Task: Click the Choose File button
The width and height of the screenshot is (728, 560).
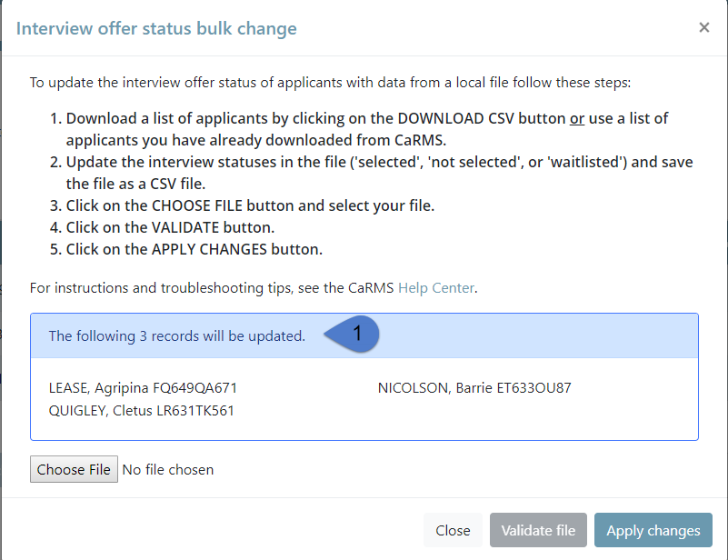Action: (74, 469)
